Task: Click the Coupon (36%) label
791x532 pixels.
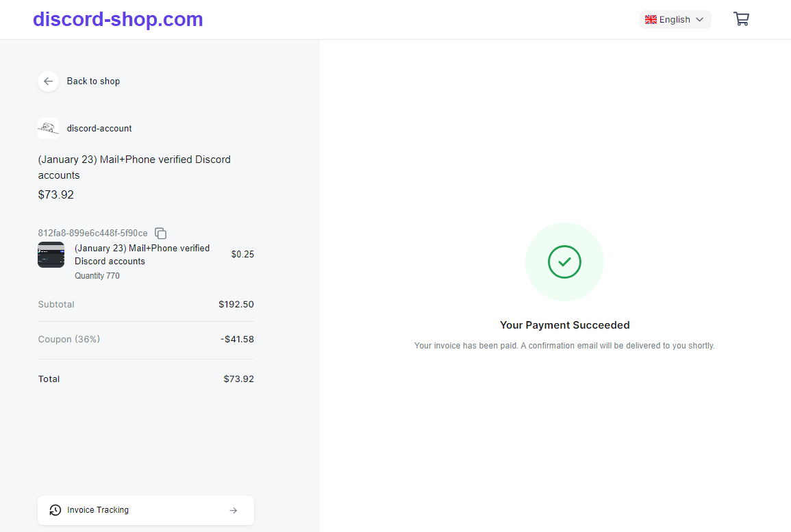Action: pos(69,340)
